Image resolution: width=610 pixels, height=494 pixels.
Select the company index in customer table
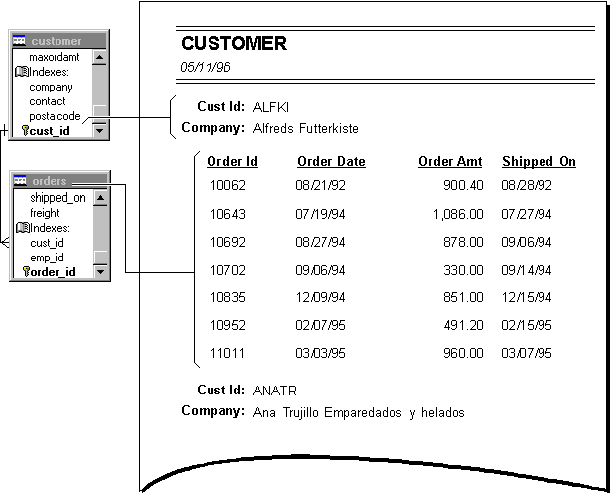click(x=51, y=87)
